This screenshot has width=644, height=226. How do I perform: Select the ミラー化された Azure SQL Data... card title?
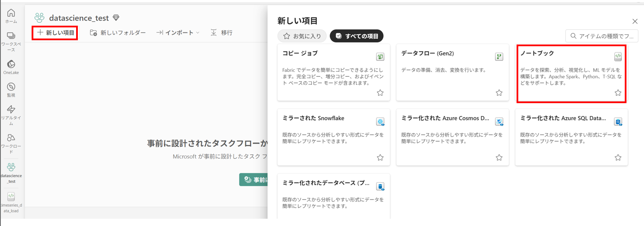(x=563, y=118)
